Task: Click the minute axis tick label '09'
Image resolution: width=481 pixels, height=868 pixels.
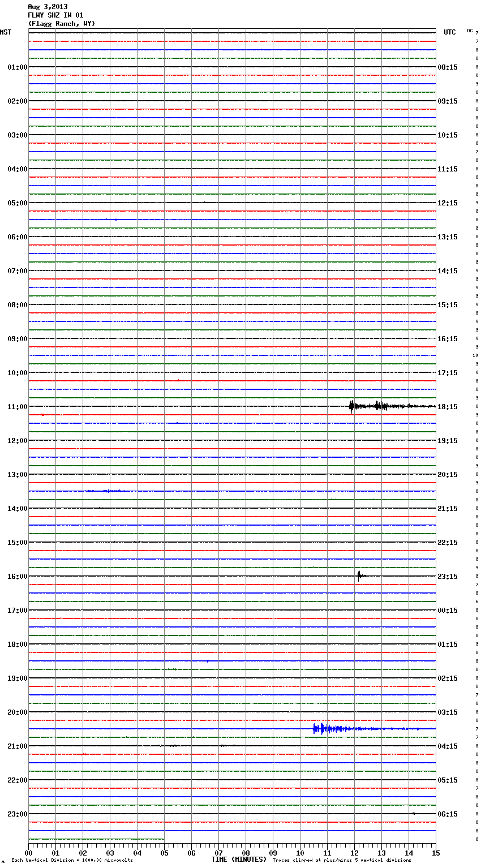Action: (x=273, y=853)
